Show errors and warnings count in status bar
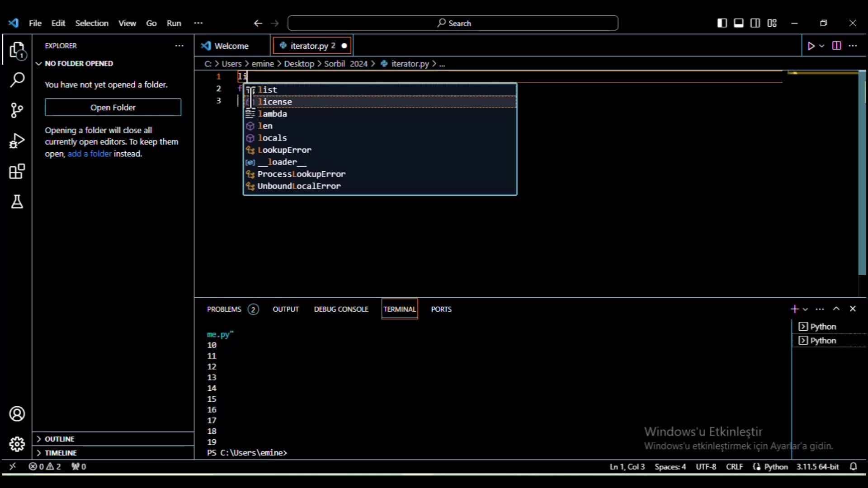868x488 pixels. click(x=45, y=466)
